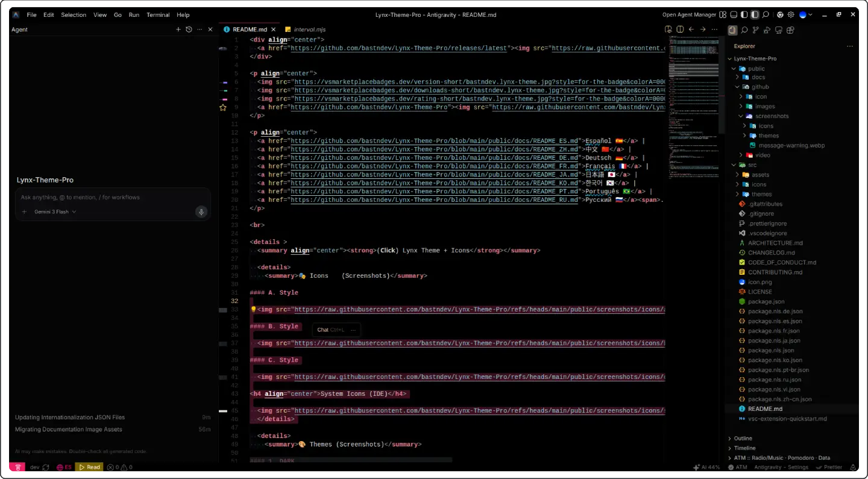The image size is (868, 479).
Task: Open the Search view in side bar
Action: point(744,30)
